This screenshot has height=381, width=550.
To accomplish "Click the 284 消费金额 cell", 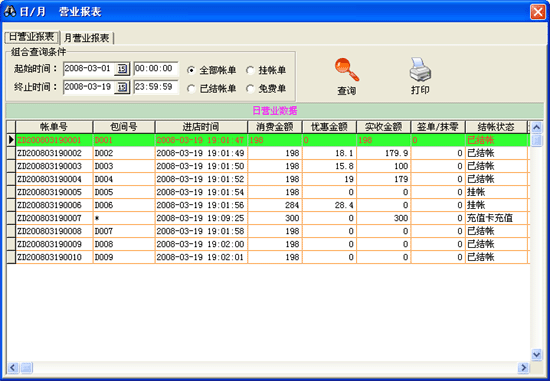I will tap(275, 205).
